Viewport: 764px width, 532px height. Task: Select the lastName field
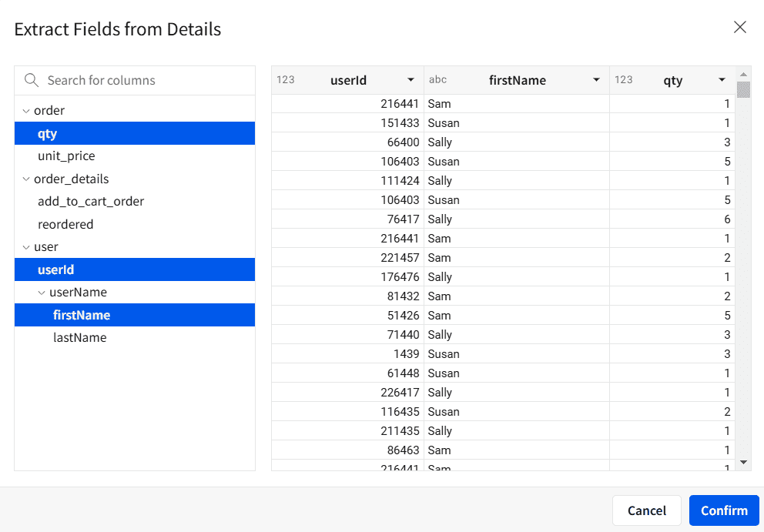[x=79, y=338]
